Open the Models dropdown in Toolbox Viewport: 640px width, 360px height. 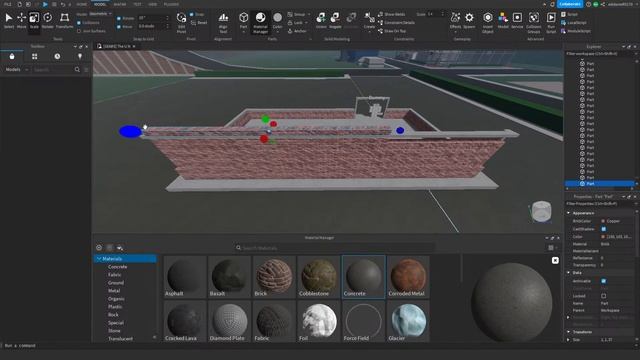(16, 70)
